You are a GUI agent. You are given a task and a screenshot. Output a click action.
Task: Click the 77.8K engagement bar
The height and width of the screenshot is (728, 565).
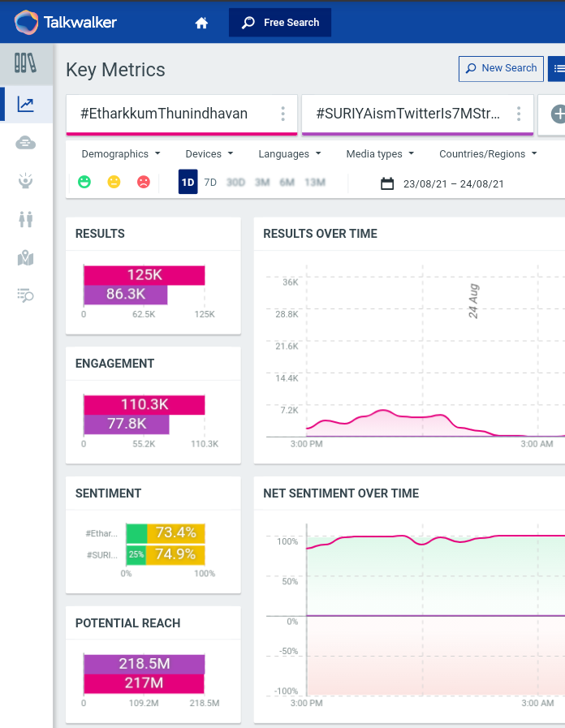[x=127, y=424]
